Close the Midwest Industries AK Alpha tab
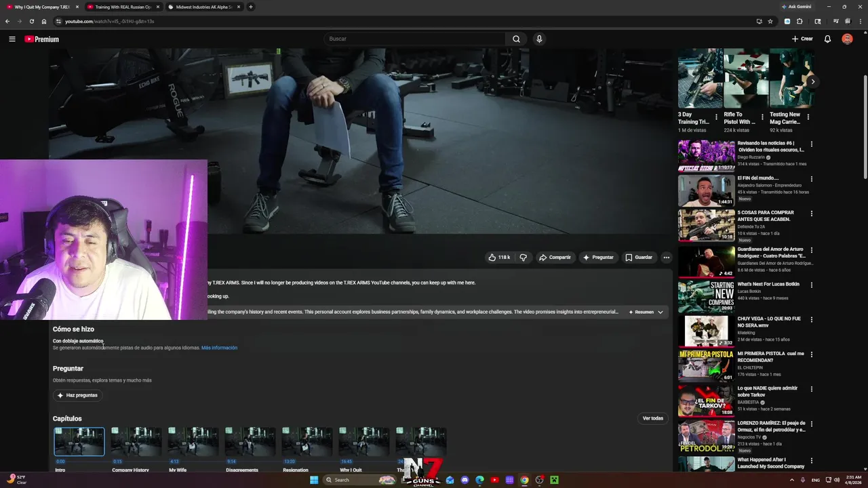868x488 pixels. (238, 7)
